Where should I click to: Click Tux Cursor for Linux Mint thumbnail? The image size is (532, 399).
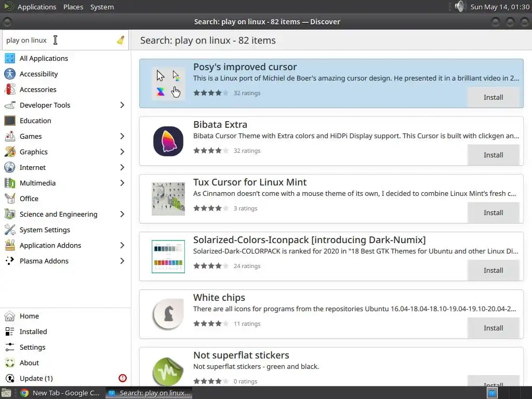tap(168, 199)
